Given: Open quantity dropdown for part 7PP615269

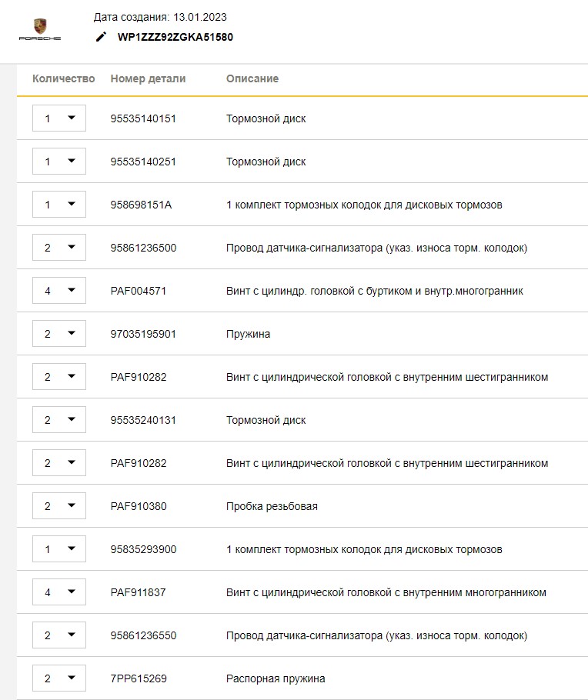Looking at the screenshot, I should pos(59,678).
